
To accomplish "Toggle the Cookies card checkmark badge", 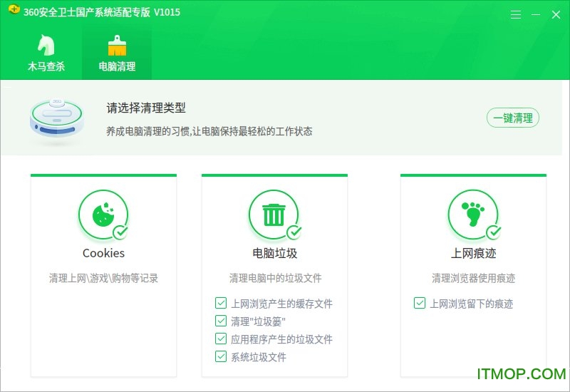I will (120, 232).
